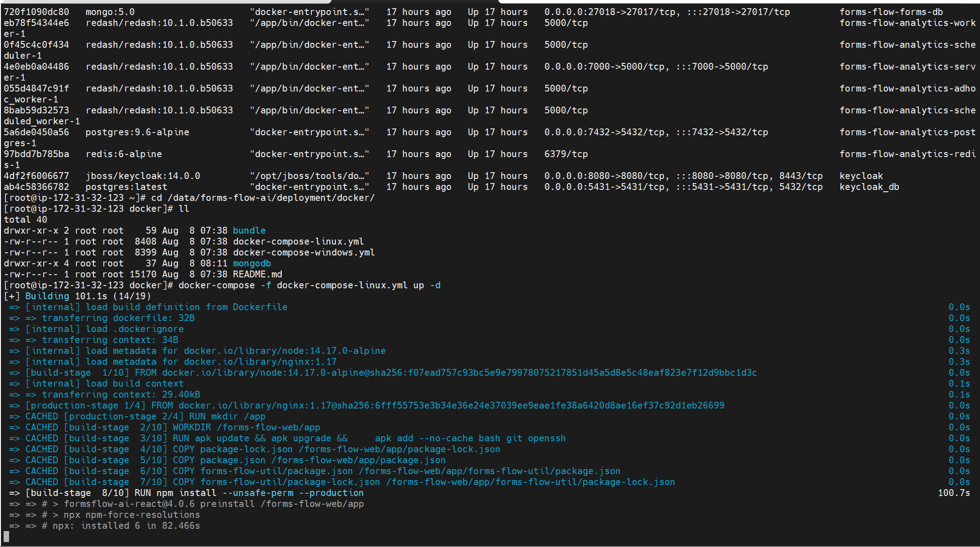The image size is (980, 547).
Task: Select the bundle directory name
Action: pyautogui.click(x=249, y=230)
